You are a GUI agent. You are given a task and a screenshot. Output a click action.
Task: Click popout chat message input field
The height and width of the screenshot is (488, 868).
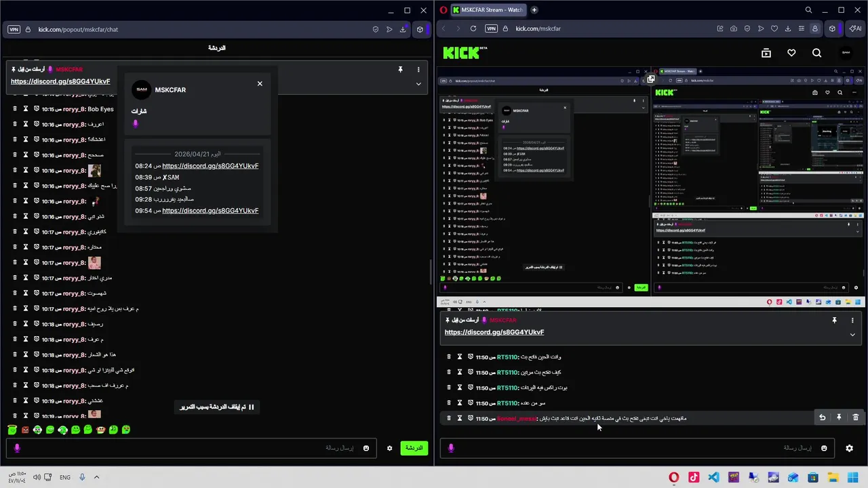point(190,448)
